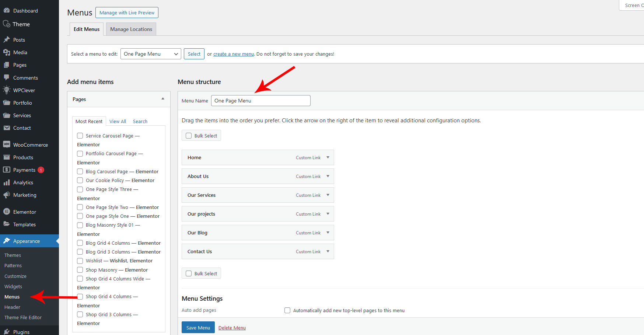Open the View All pages tab
Screen dimensions: 644x335
tap(118, 121)
